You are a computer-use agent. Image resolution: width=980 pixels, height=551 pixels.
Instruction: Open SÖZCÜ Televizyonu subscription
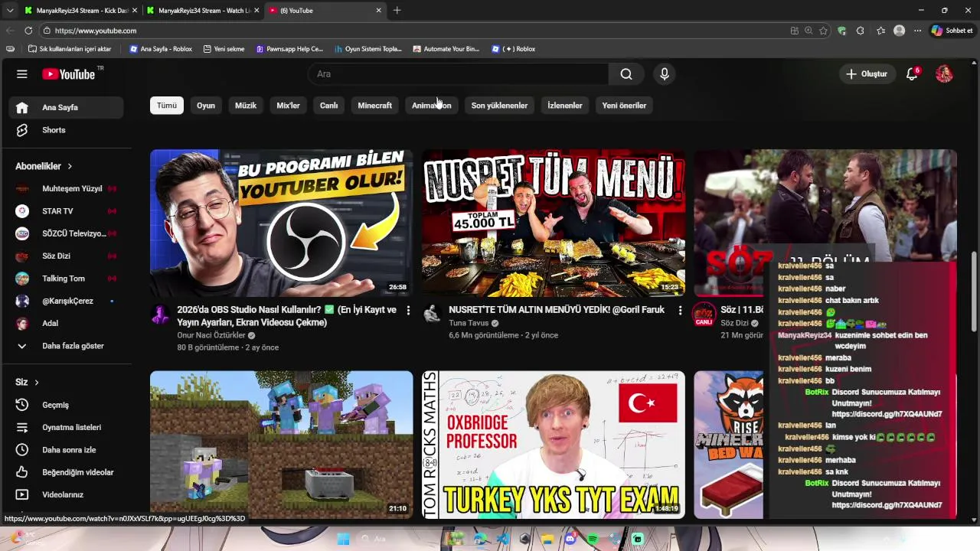(66, 233)
